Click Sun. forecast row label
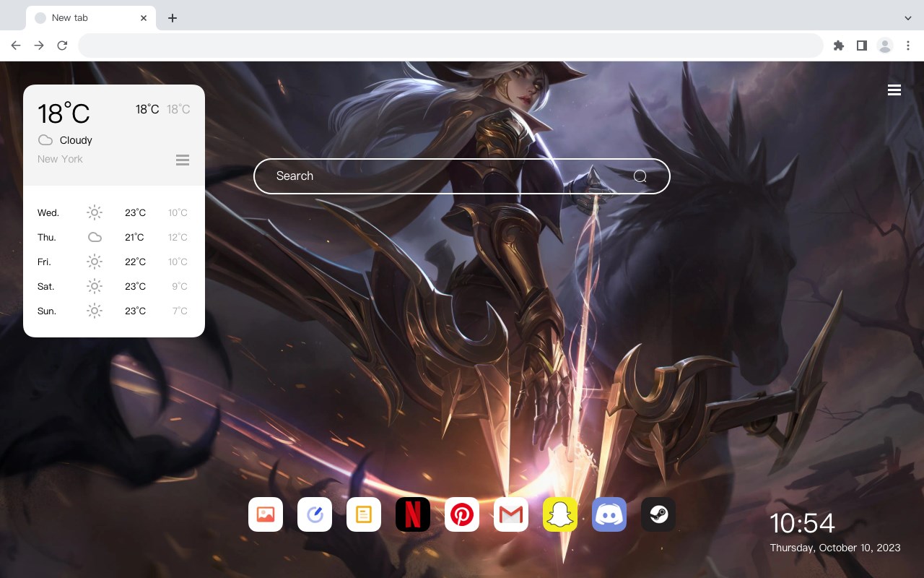 pyautogui.click(x=47, y=311)
